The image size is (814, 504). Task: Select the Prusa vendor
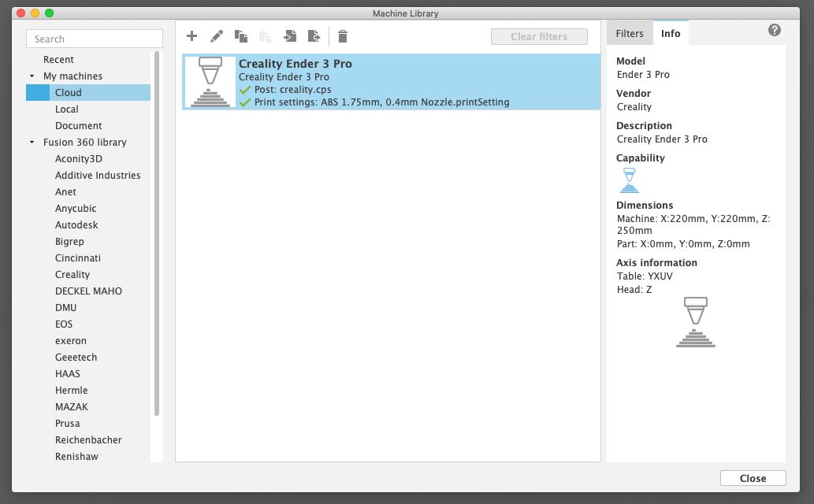68,424
